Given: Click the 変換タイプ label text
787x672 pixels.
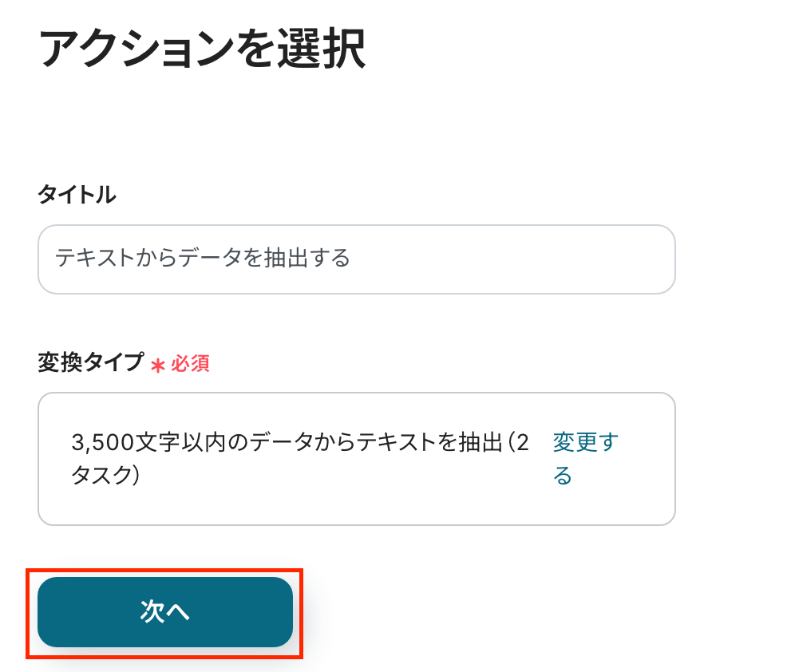Looking at the screenshot, I should tap(91, 362).
